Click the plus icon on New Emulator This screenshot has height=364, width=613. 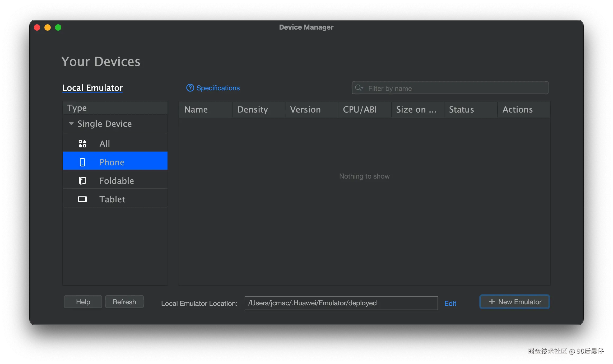pos(492,302)
